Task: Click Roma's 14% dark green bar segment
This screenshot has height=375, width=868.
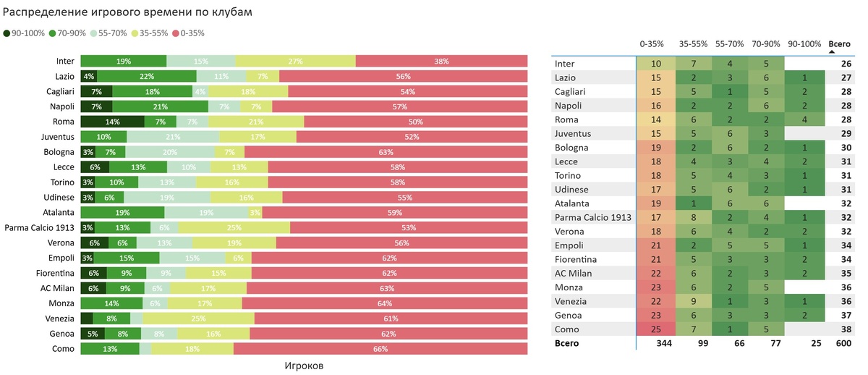Action: tap(112, 122)
